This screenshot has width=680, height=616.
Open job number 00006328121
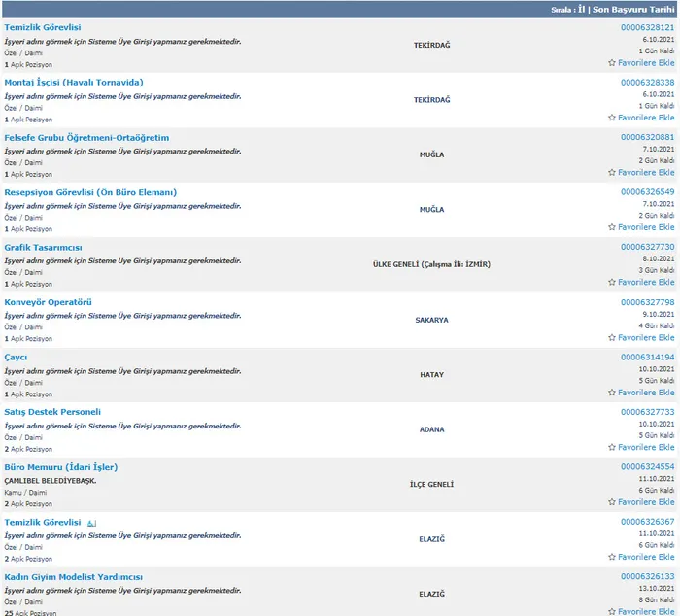647,28
